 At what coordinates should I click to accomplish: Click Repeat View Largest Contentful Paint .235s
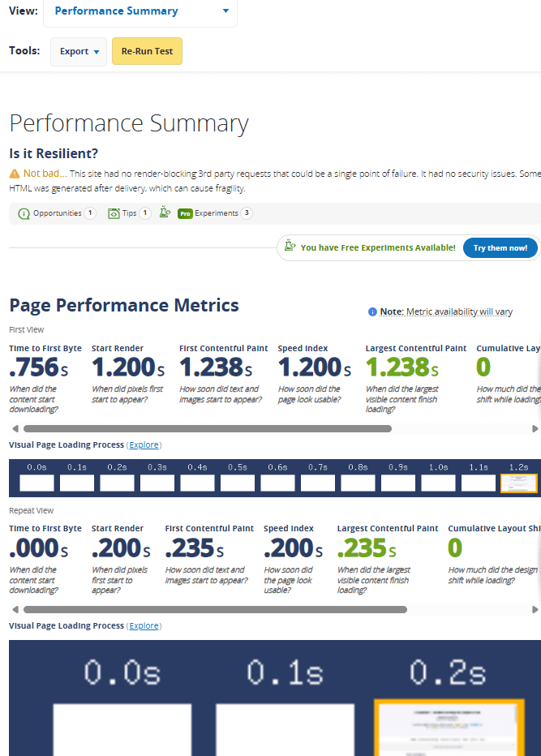(367, 548)
